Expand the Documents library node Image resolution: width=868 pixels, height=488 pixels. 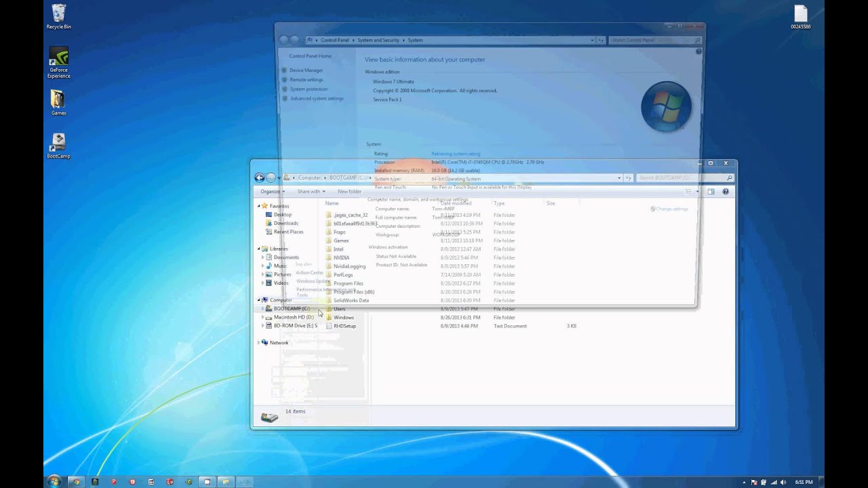pyautogui.click(x=263, y=258)
